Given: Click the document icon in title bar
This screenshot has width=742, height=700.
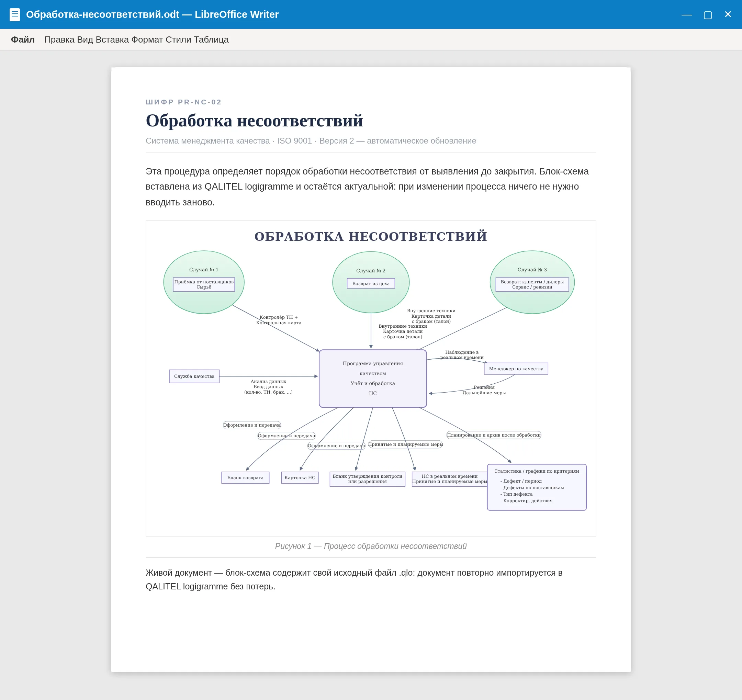Looking at the screenshot, I should coord(14,14).
